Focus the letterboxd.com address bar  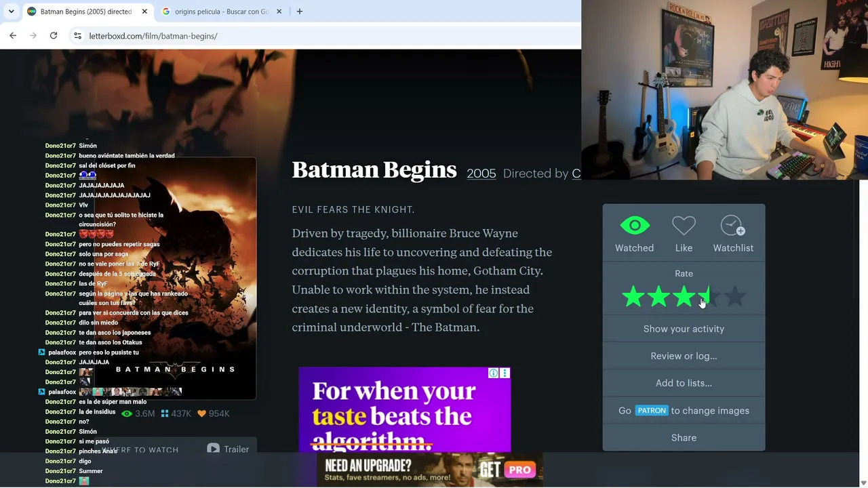325,36
